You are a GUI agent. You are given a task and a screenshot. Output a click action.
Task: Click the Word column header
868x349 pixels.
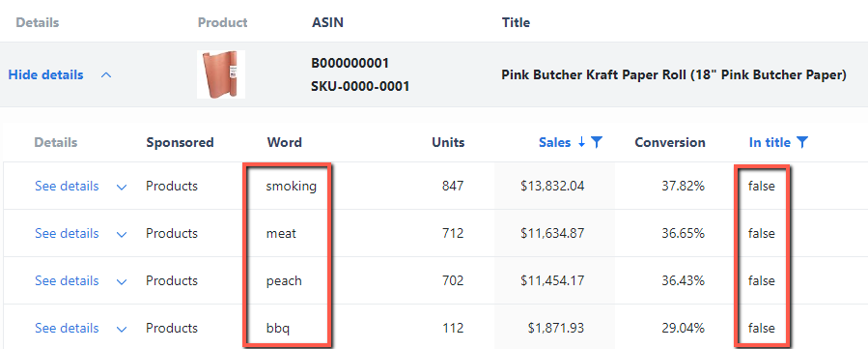coord(284,142)
